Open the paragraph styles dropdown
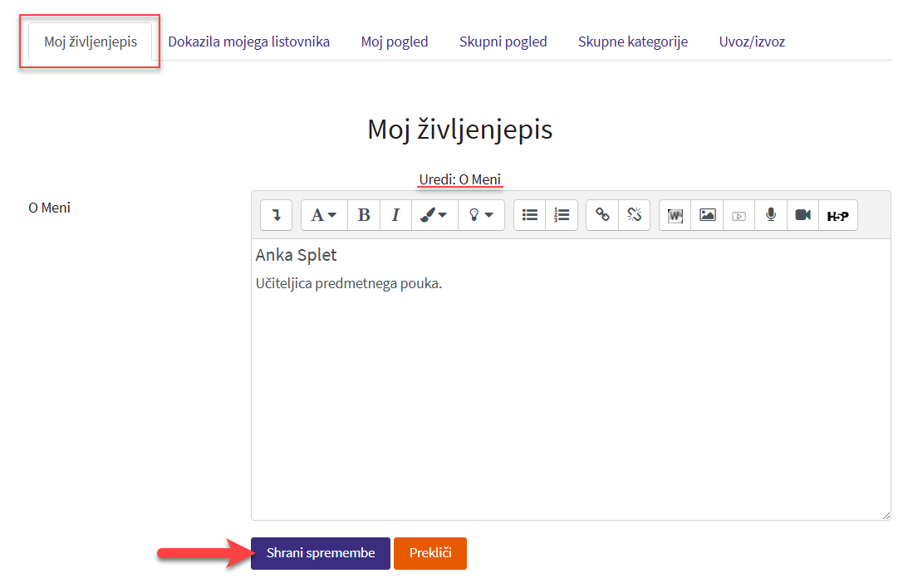Screen dimensions: 908x588 [x=324, y=215]
